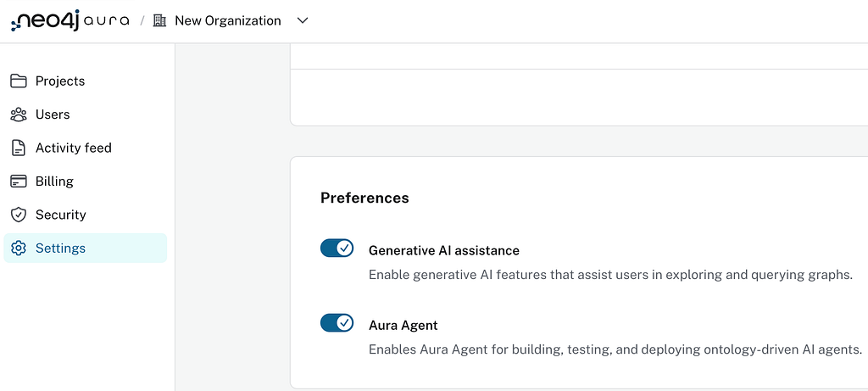Click the Billing card icon

point(19,182)
